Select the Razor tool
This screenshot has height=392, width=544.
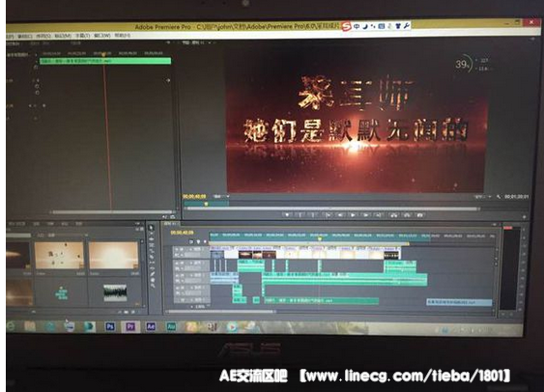pyautogui.click(x=152, y=257)
